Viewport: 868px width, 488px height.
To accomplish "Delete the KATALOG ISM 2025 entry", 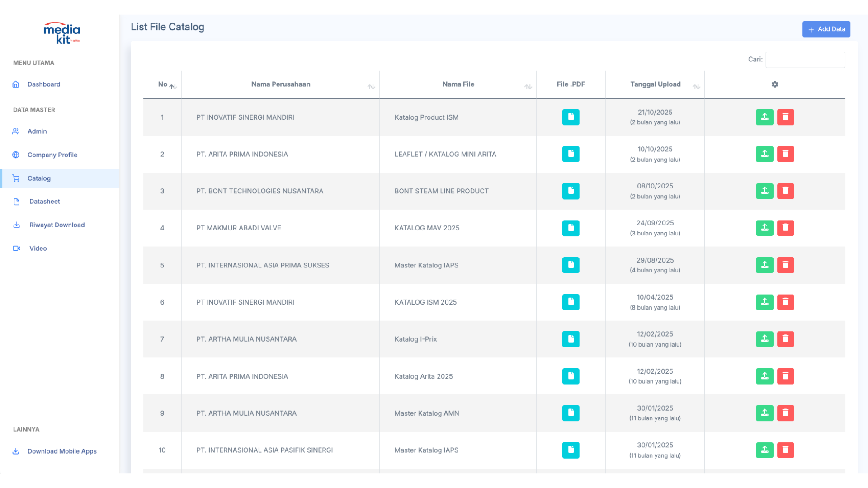I will click(x=785, y=302).
